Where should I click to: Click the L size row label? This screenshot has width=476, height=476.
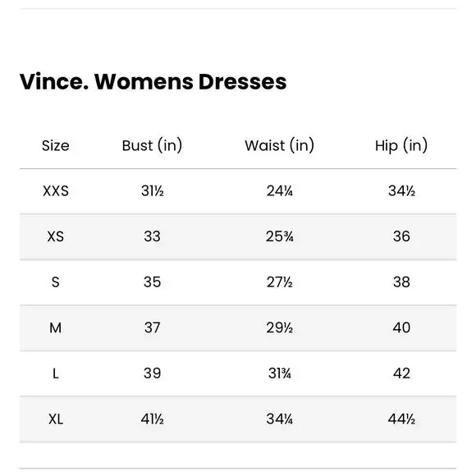click(56, 373)
